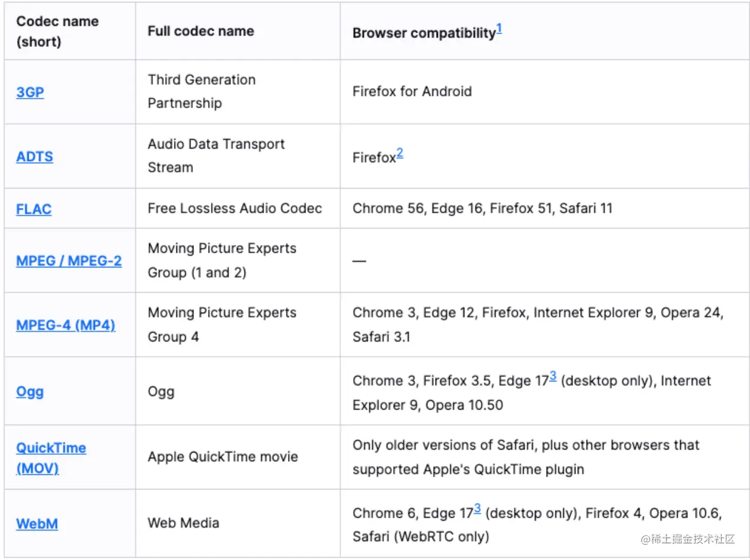Viewport: 750px width, 560px height.
Task: Click the Codec name (short) header
Action: tap(57, 31)
